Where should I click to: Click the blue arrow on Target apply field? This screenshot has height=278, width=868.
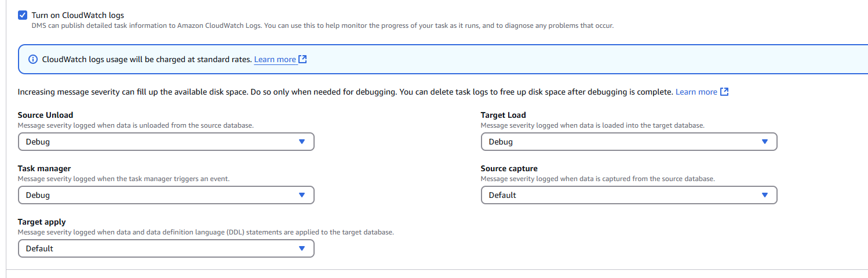tap(301, 248)
